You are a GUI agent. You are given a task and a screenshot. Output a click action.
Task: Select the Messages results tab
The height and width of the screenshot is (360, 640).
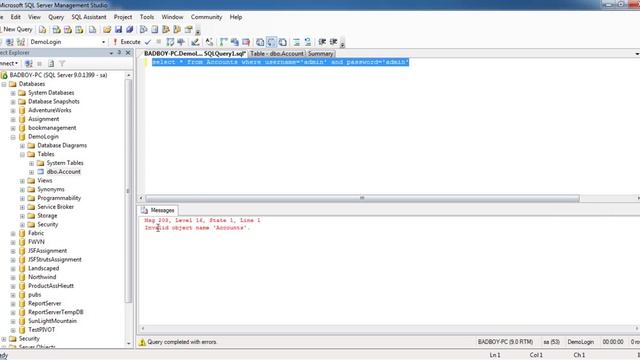[158, 210]
